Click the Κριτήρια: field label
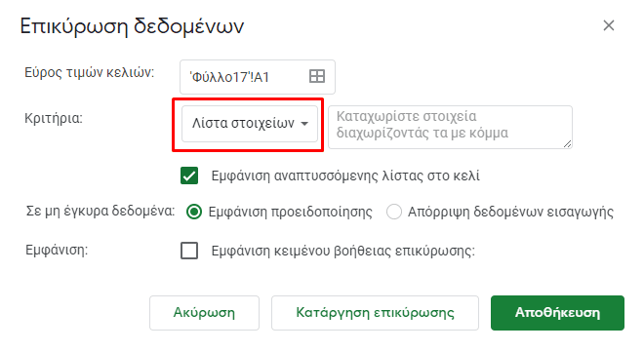 pos(54,118)
